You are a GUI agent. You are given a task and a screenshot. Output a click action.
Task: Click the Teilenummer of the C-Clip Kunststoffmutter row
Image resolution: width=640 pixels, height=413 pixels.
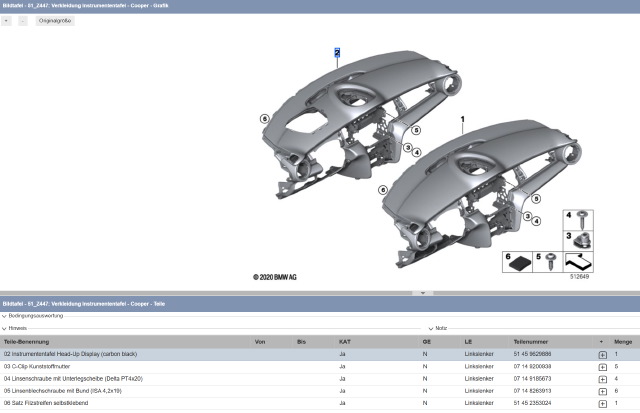click(532, 366)
